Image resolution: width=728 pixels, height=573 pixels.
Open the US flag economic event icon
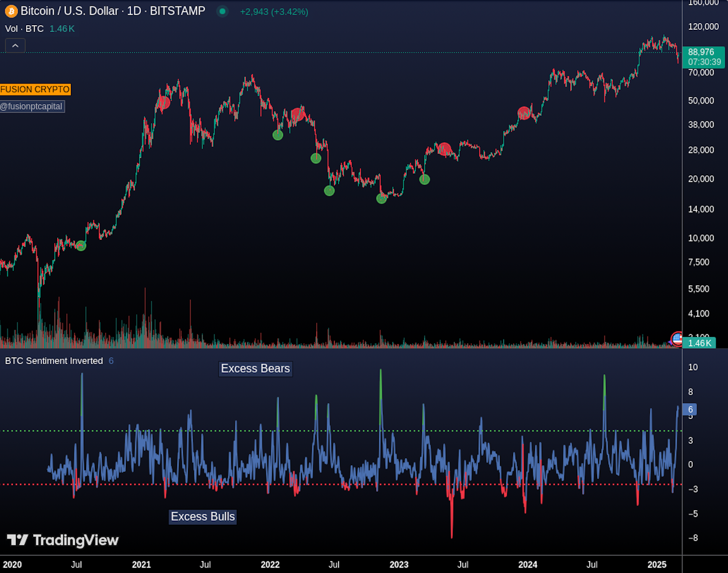point(677,338)
